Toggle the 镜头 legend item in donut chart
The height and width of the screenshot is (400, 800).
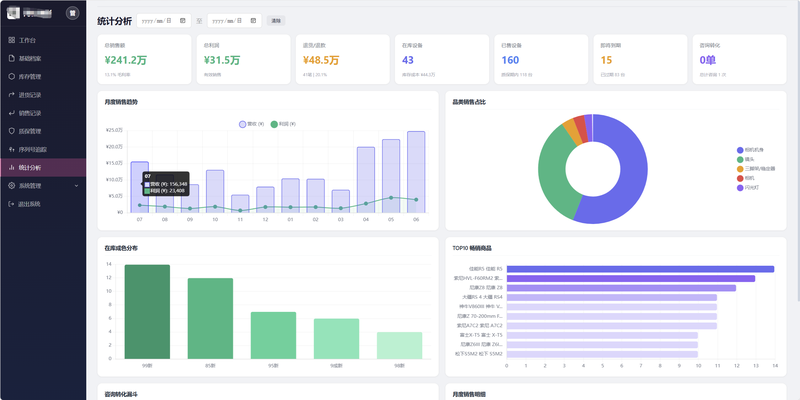click(x=748, y=159)
